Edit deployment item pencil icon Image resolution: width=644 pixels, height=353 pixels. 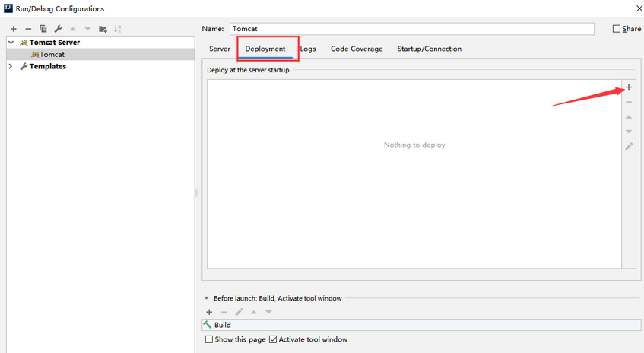pos(629,146)
